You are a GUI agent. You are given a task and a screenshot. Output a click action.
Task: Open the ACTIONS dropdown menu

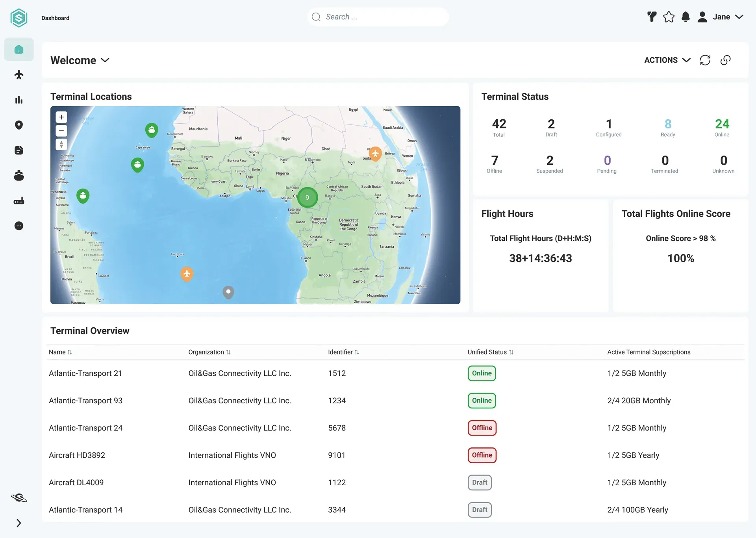coord(667,60)
